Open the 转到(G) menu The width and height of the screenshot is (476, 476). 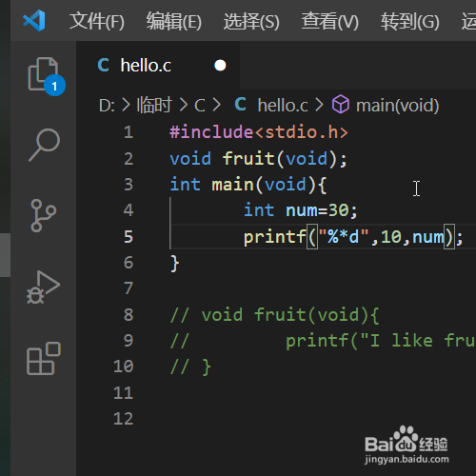pyautogui.click(x=410, y=21)
